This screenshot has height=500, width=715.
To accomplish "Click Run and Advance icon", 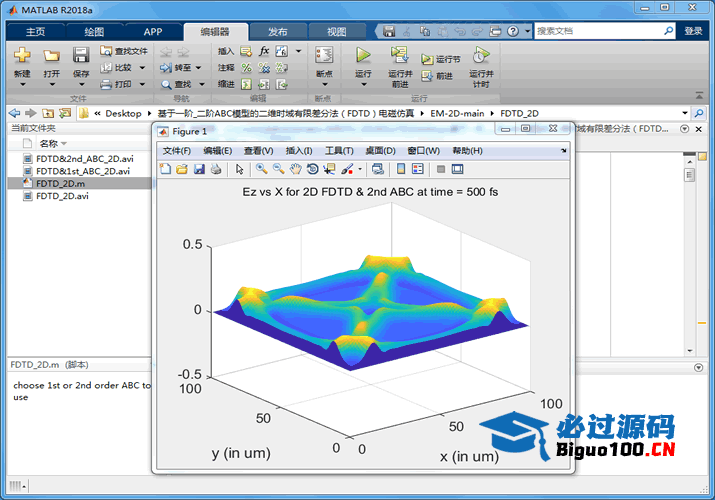I will 399,55.
